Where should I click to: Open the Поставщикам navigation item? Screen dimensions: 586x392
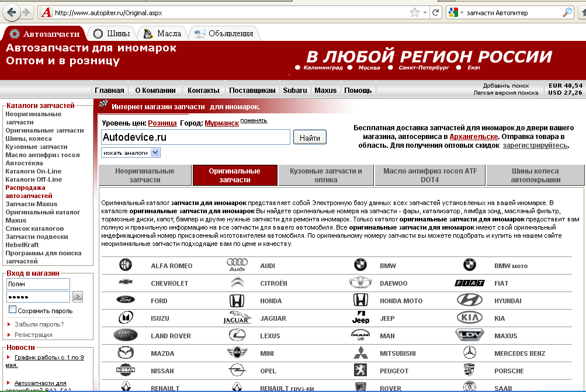pyautogui.click(x=252, y=90)
